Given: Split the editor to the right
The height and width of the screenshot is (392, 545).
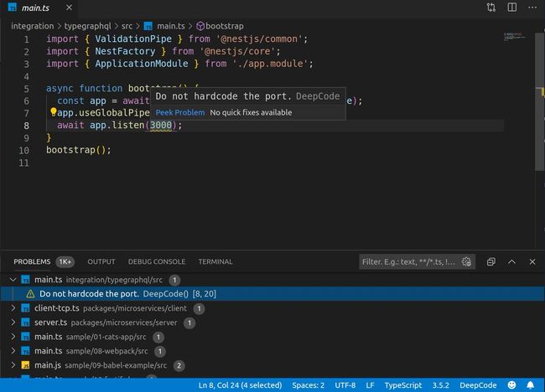Looking at the screenshot, I should (511, 8).
